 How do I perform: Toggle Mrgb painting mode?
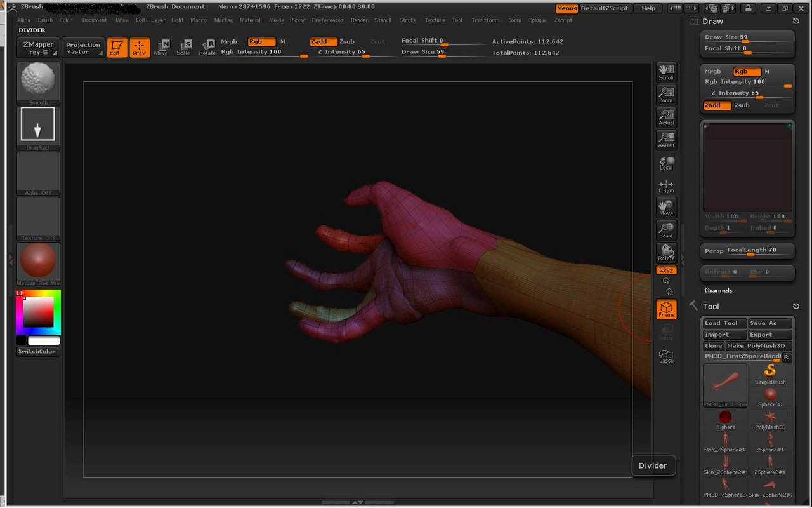228,41
